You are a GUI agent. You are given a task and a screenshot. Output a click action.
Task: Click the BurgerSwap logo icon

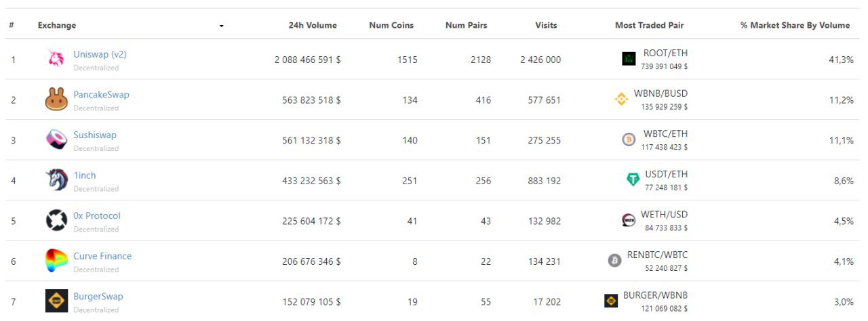click(56, 301)
